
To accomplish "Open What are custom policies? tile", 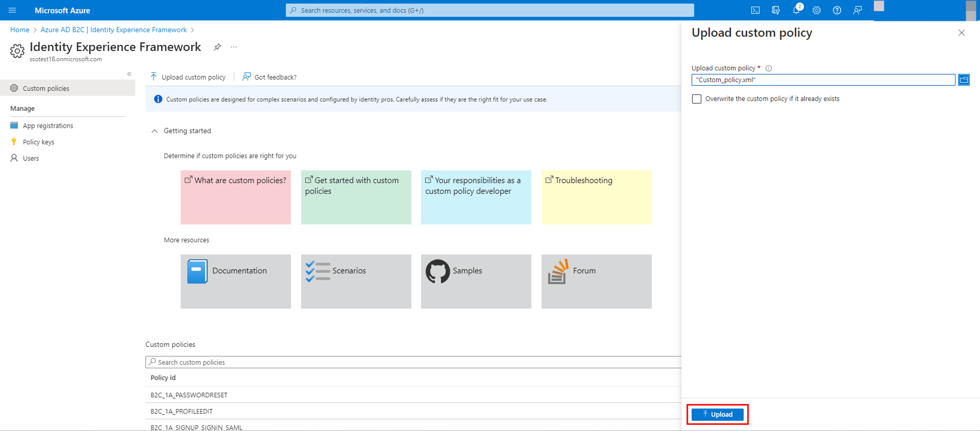I will coord(236,197).
